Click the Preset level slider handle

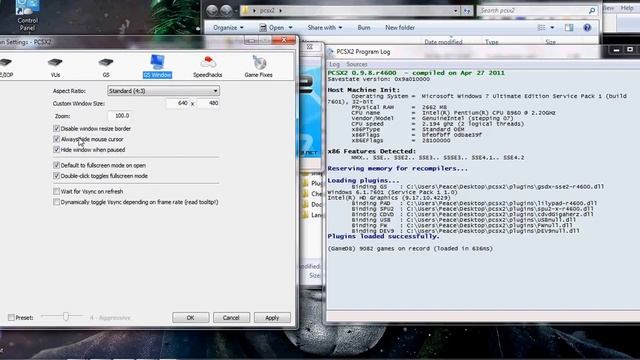tap(66, 316)
